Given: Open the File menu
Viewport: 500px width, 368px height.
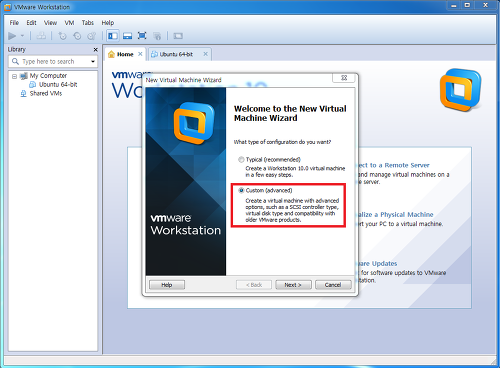Looking at the screenshot, I should pos(14,23).
